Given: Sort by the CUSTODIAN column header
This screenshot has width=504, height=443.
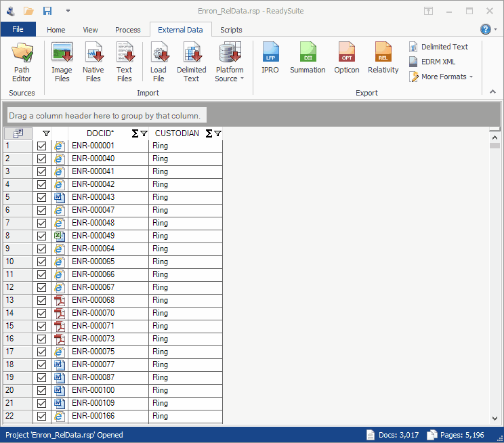Looking at the screenshot, I should [177, 133].
